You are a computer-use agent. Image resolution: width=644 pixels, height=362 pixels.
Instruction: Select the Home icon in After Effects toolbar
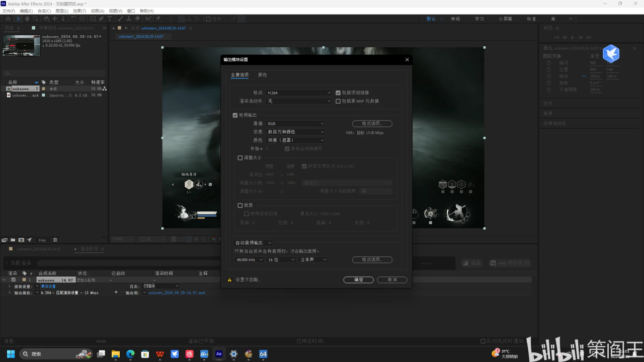click(x=8, y=19)
